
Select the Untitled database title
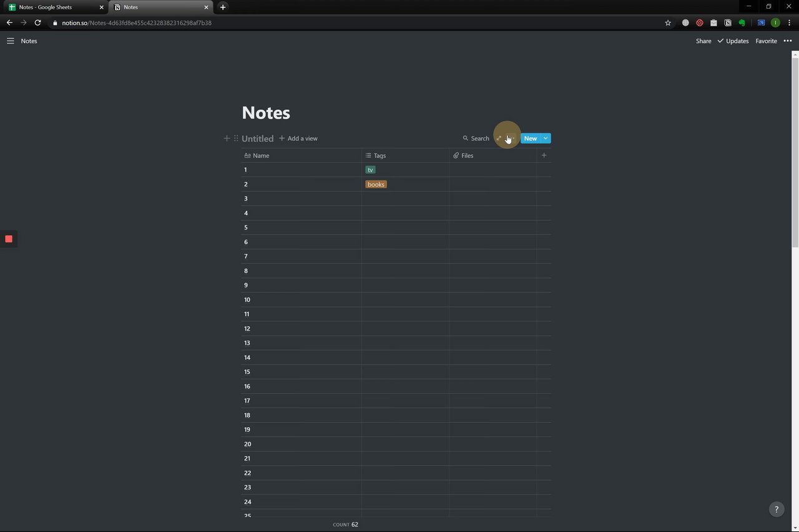[257, 138]
